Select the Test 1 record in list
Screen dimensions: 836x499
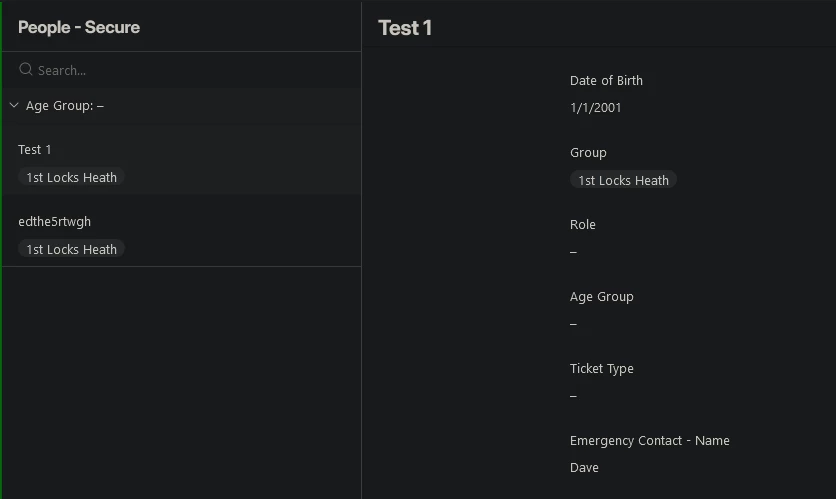pos(181,160)
